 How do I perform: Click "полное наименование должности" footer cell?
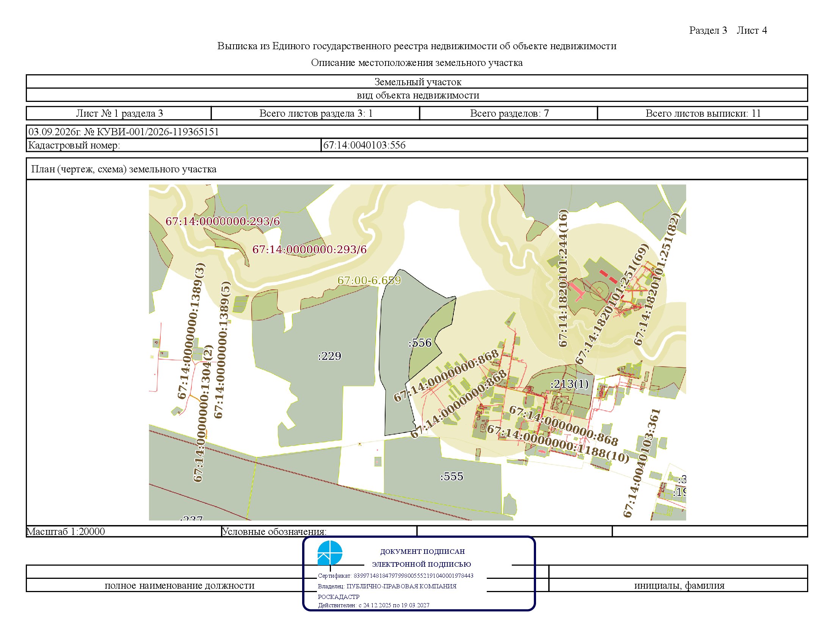click(x=179, y=585)
